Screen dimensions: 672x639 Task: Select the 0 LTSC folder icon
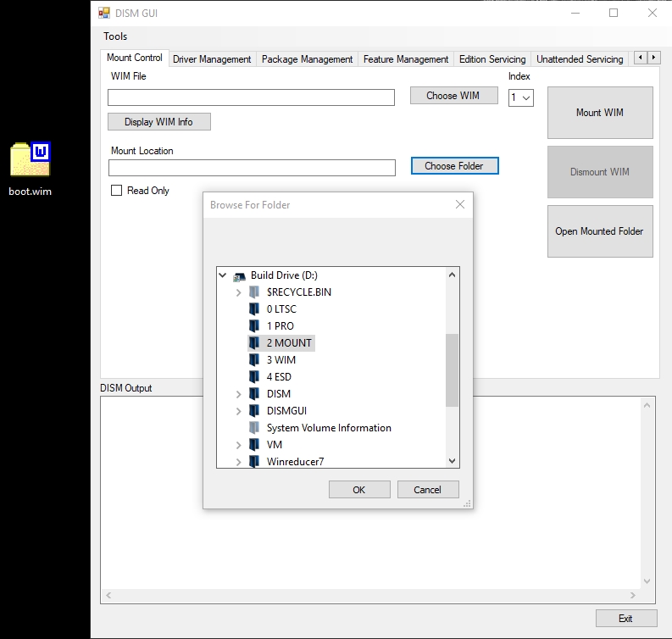pyautogui.click(x=254, y=309)
